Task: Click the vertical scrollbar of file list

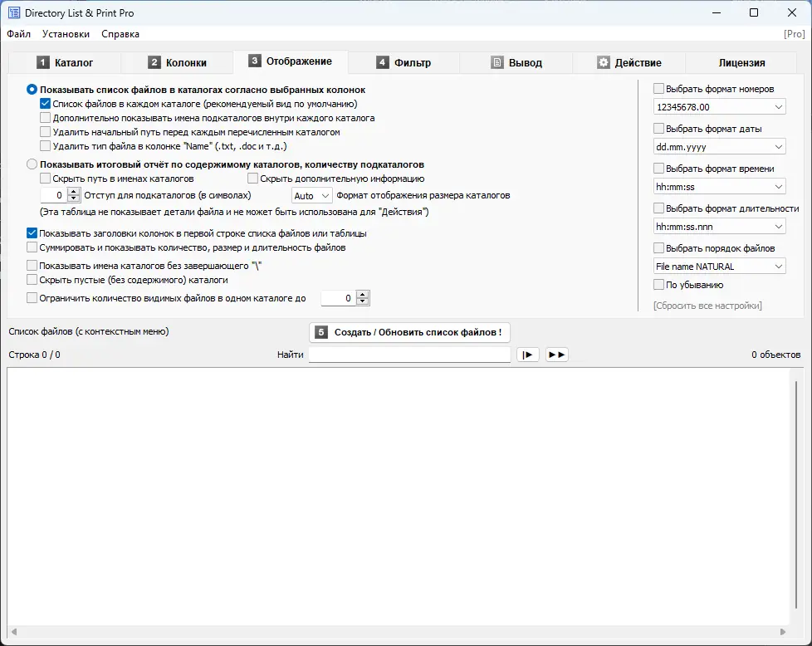Action: point(796,495)
